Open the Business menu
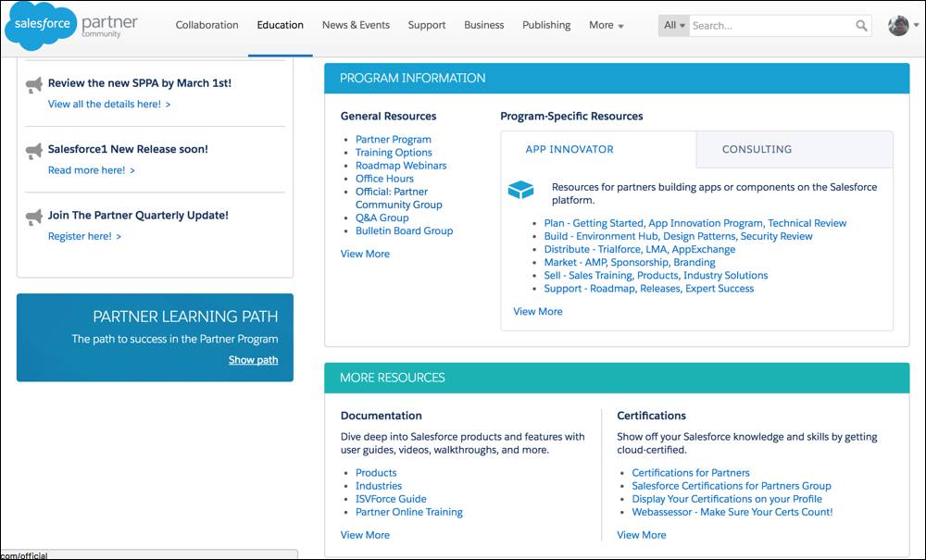The width and height of the screenshot is (926, 560). click(x=483, y=25)
